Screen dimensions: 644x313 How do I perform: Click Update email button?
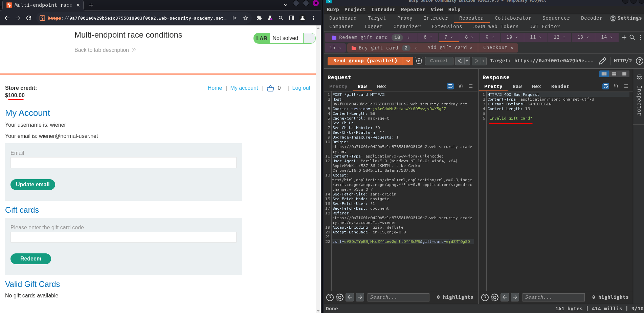click(33, 185)
